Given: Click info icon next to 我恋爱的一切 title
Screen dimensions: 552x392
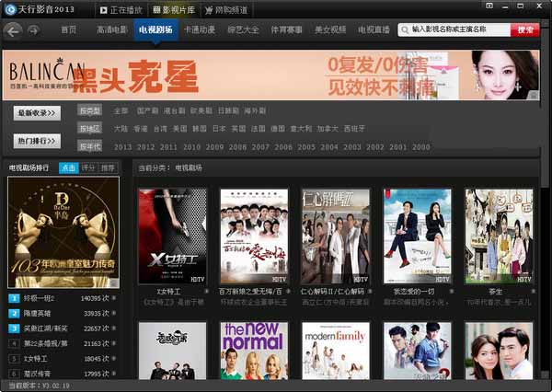Looking at the screenshot, I should coord(452,292).
